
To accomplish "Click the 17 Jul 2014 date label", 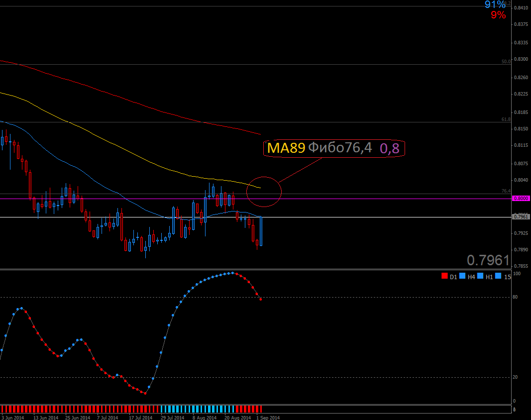I will coord(140,418).
